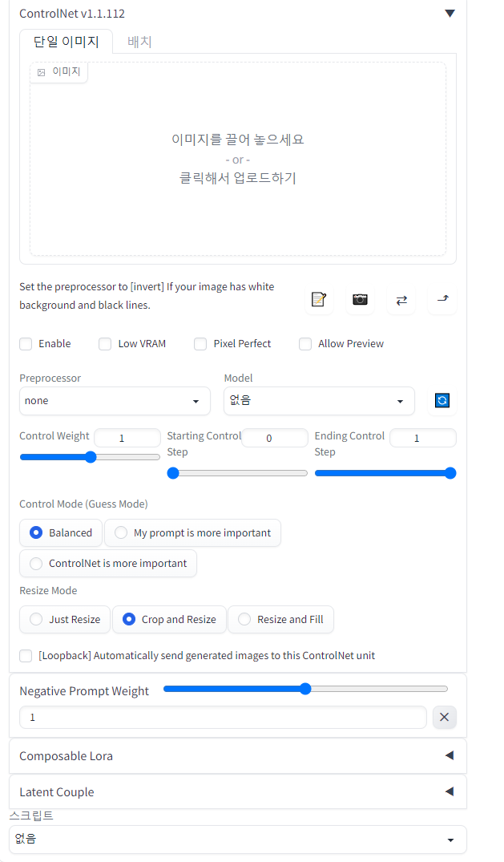
Task: Adjust the Control Weight slider
Action: [x=90, y=455]
